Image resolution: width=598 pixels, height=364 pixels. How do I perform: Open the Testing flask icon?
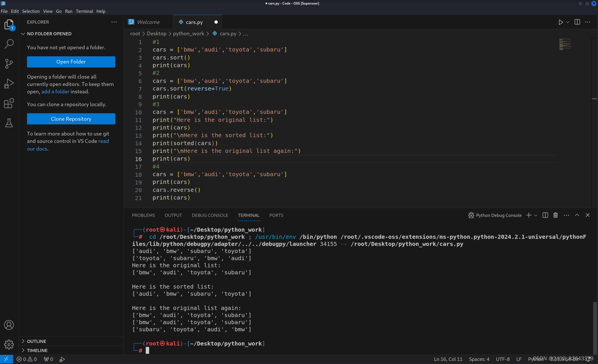(x=9, y=123)
